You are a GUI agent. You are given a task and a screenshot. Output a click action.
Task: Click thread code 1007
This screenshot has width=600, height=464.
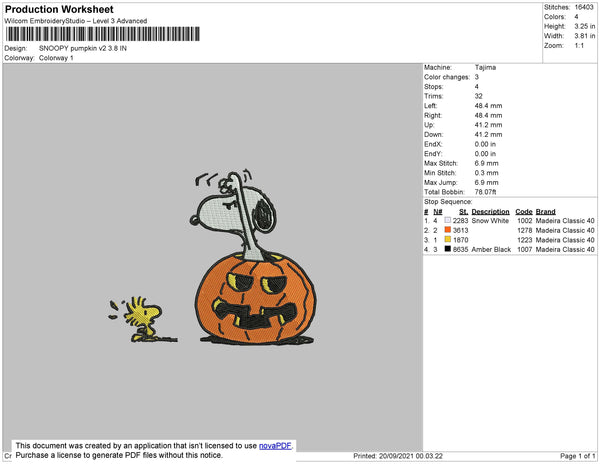point(525,249)
